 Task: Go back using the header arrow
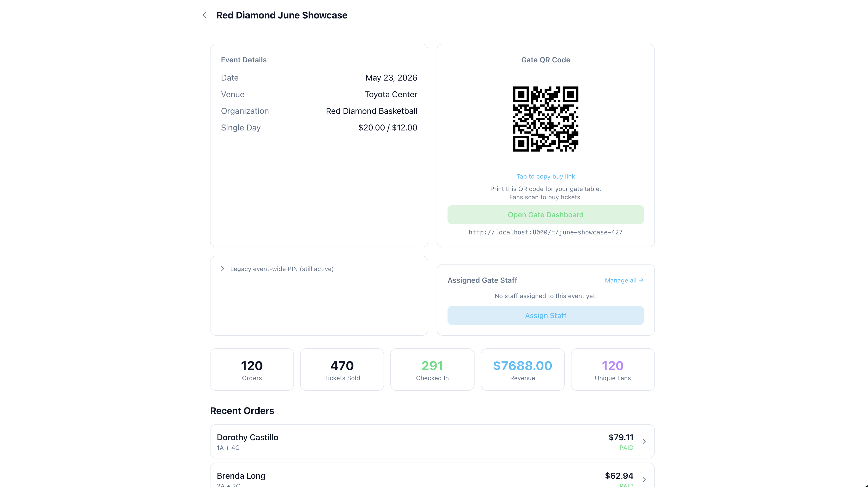click(205, 15)
